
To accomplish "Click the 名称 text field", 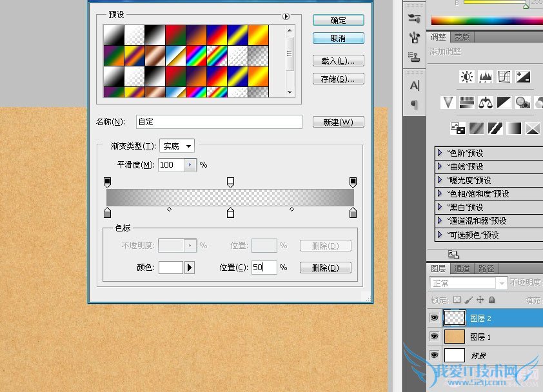I will click(219, 122).
